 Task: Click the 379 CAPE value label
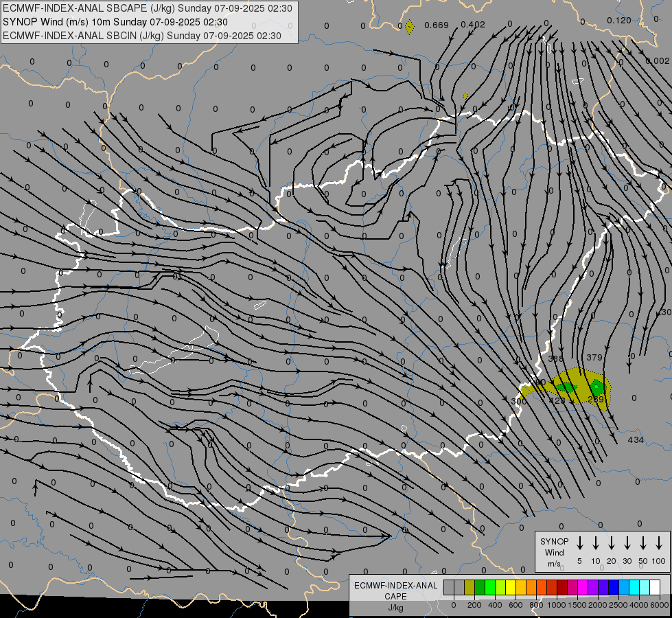point(594,357)
